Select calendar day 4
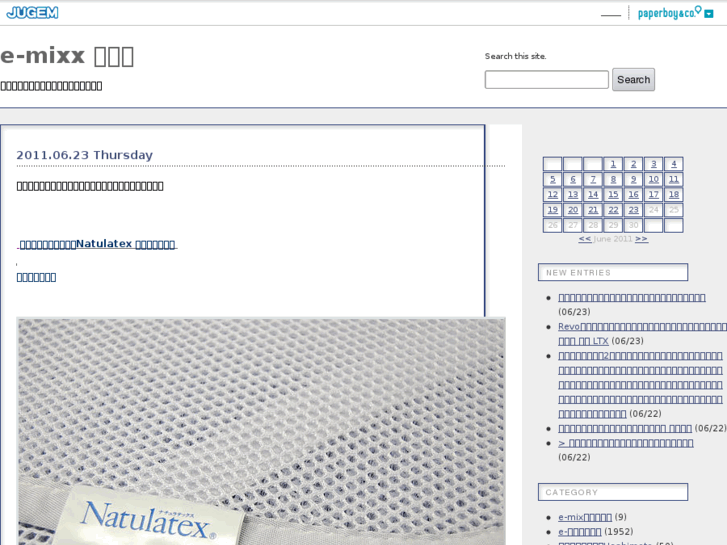Viewport: 727px width, 545px height. [674, 164]
